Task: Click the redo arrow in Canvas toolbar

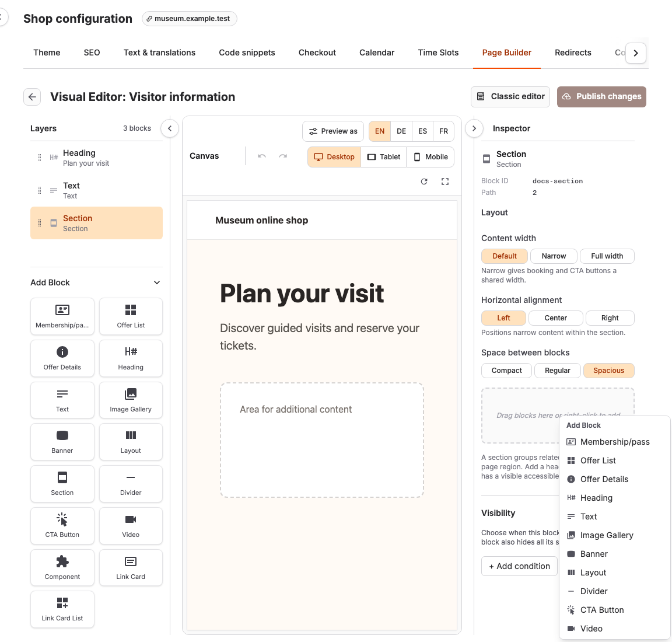Action: [283, 156]
